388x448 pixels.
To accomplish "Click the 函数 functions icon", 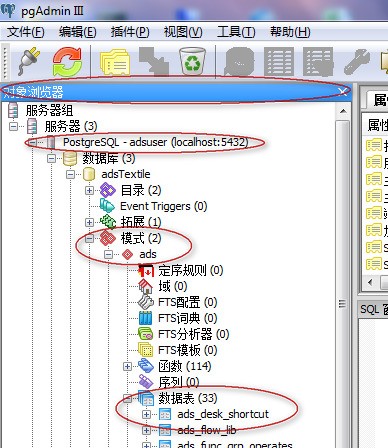I will point(146,366).
